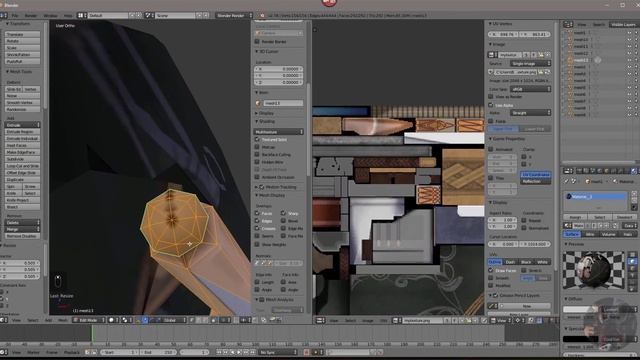The width and height of the screenshot is (640, 360).
Task: Open the Multitexture shading dropdown
Action: click(279, 132)
